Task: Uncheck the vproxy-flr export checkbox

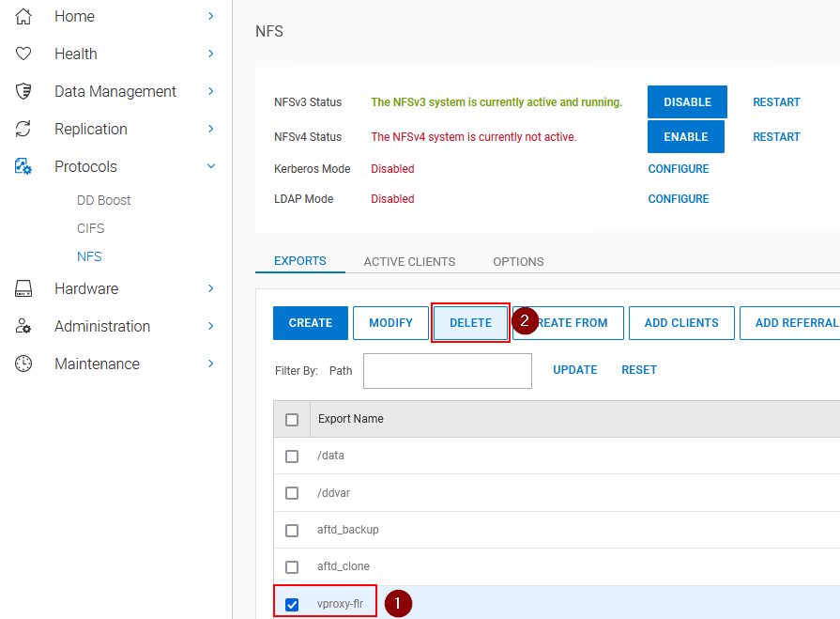Action: point(292,602)
